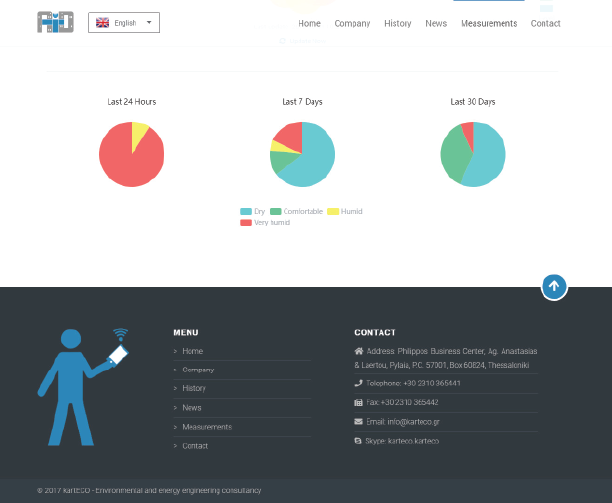Click the Humid yellow legend swatch
Viewport: 612px width, 503px height.
(x=334, y=211)
